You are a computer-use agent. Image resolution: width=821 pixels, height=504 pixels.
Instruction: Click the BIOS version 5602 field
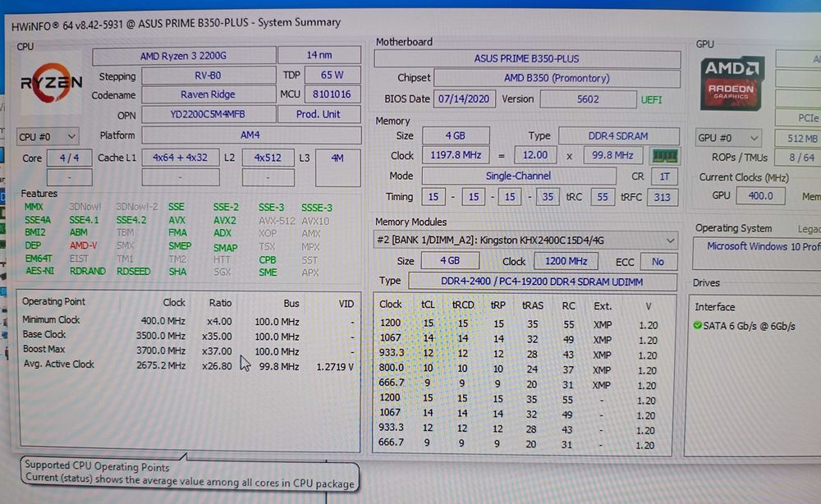click(588, 99)
